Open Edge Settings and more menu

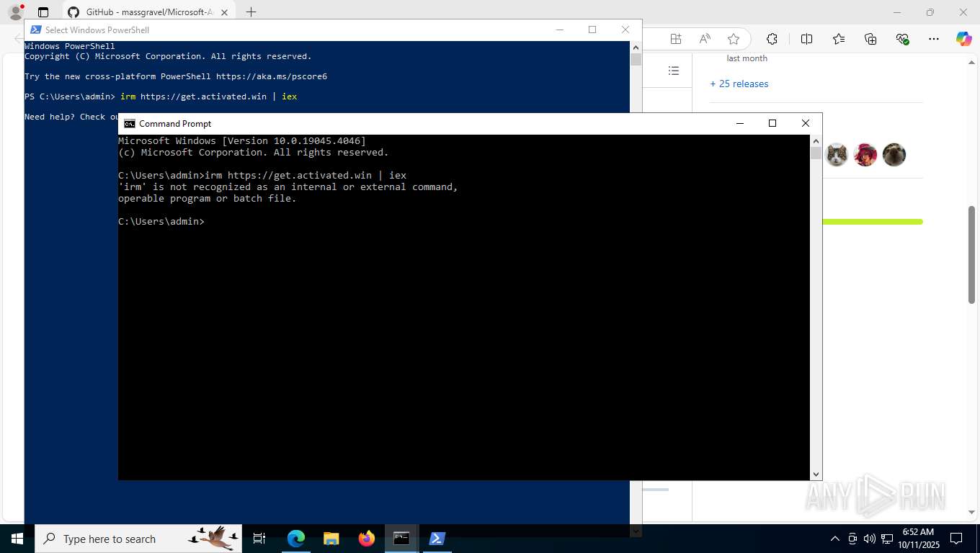pos(934,39)
